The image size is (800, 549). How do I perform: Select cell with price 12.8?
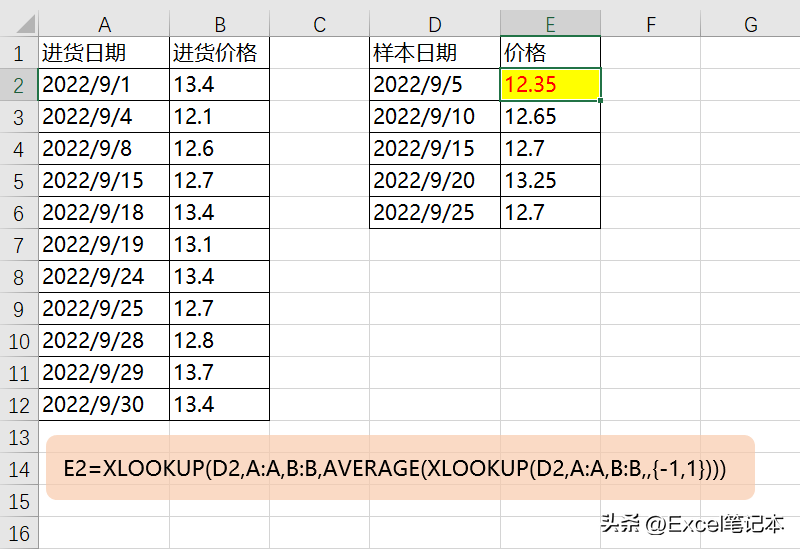[x=219, y=341]
